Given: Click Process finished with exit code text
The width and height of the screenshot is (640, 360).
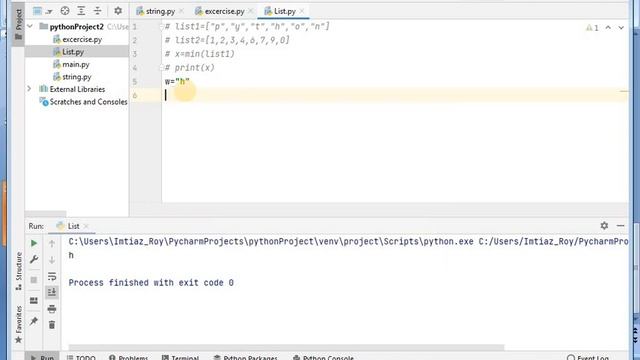Looking at the screenshot, I should (x=151, y=282).
